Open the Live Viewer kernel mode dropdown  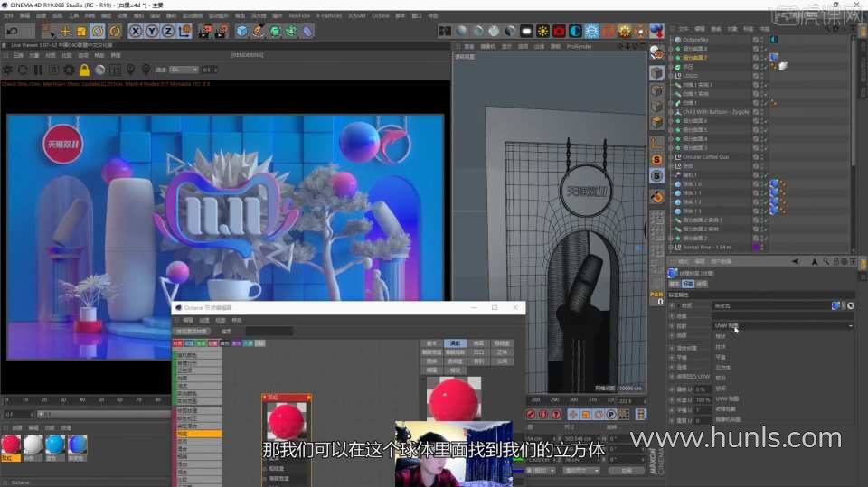pyautogui.click(x=184, y=70)
